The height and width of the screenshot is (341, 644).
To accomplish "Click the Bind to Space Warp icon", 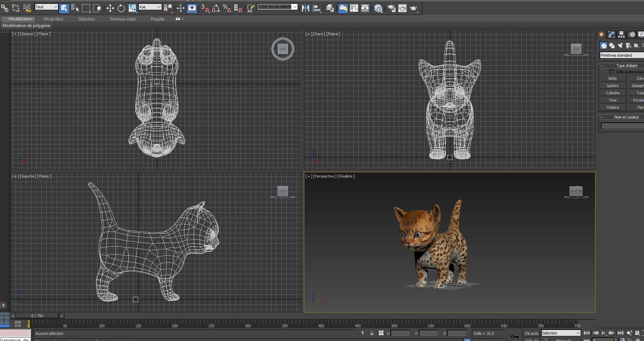I will click(27, 8).
